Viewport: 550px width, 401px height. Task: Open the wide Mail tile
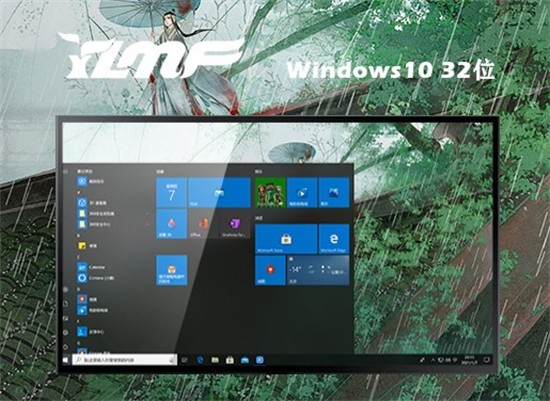point(219,192)
